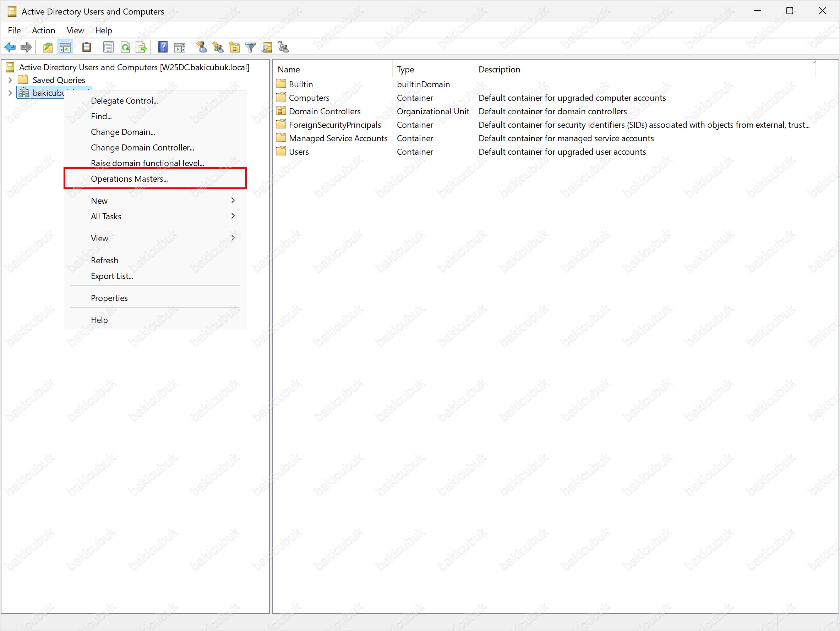Image resolution: width=840 pixels, height=631 pixels.
Task: Click the Export List toolbar icon
Action: pyautogui.click(x=141, y=48)
